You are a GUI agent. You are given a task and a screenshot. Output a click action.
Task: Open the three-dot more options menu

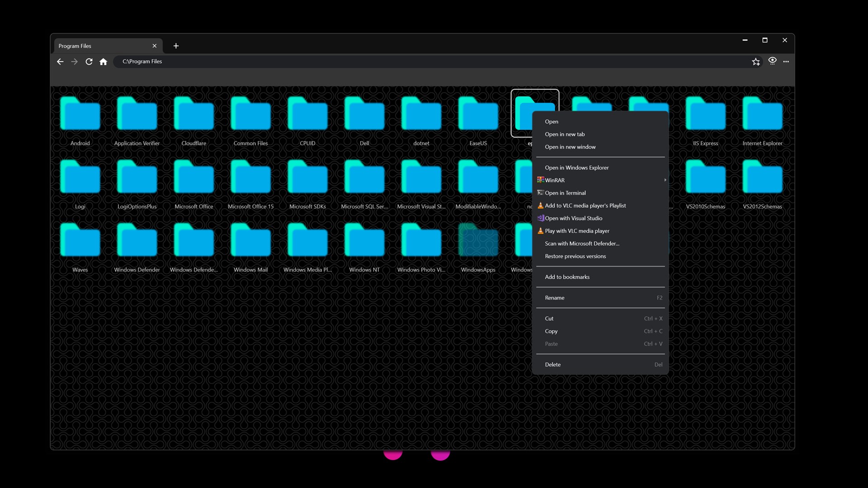pyautogui.click(x=786, y=61)
